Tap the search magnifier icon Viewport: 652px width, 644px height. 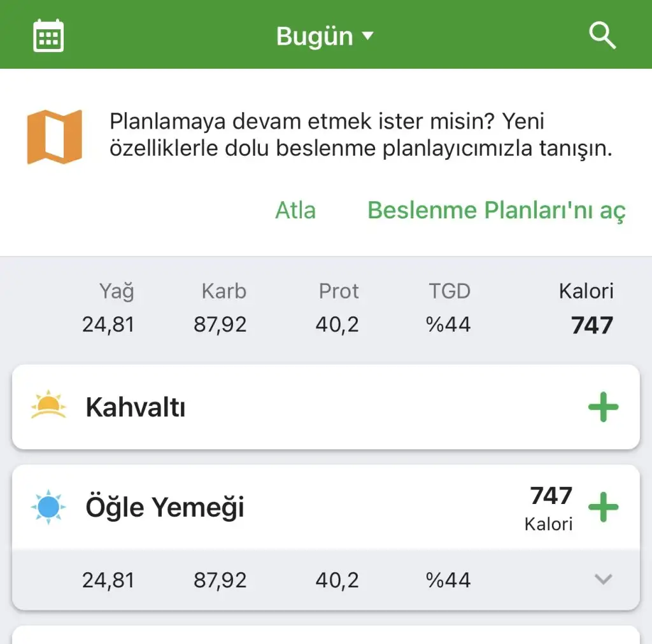pos(602,35)
